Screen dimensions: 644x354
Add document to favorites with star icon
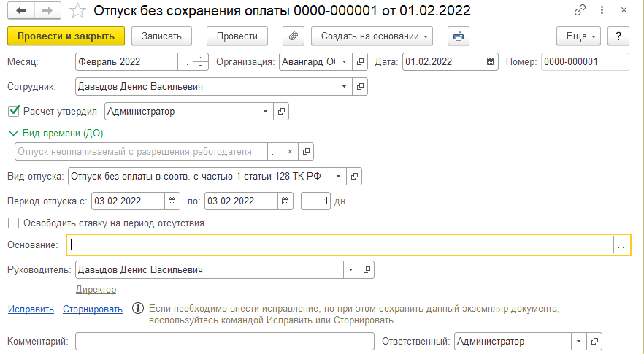tap(78, 11)
